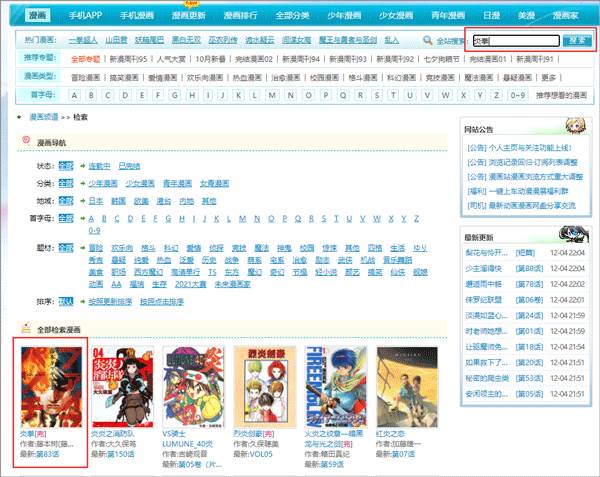Open the 手机APP tab in top navigation
This screenshot has height=477, width=600.
point(85,17)
